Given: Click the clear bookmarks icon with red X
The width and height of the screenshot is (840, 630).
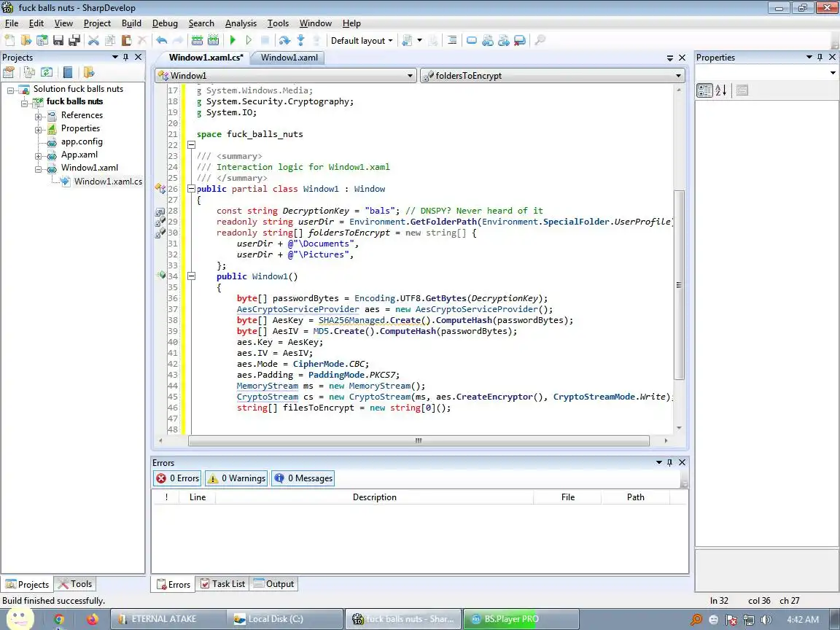Looking at the screenshot, I should pos(520,40).
